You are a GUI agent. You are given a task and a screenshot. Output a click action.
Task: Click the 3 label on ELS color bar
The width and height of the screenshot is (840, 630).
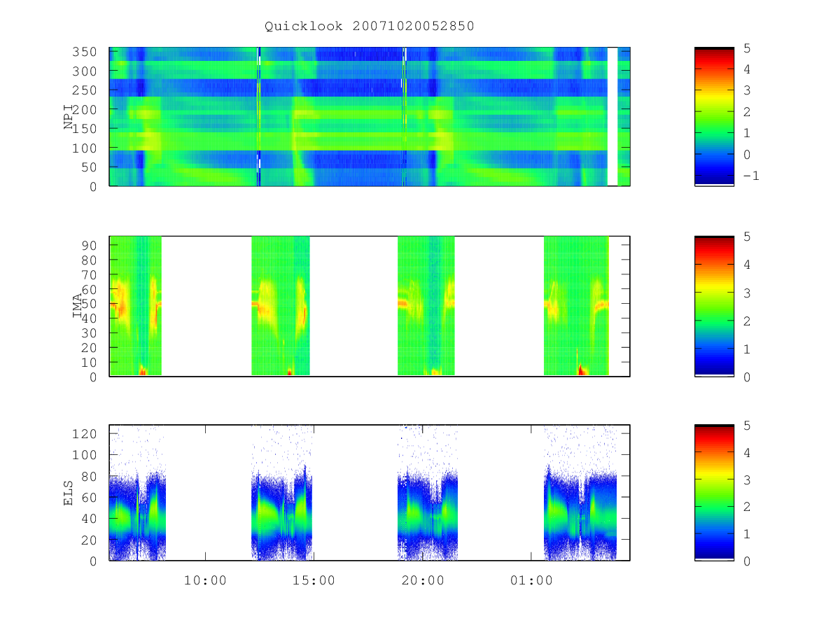(746, 479)
